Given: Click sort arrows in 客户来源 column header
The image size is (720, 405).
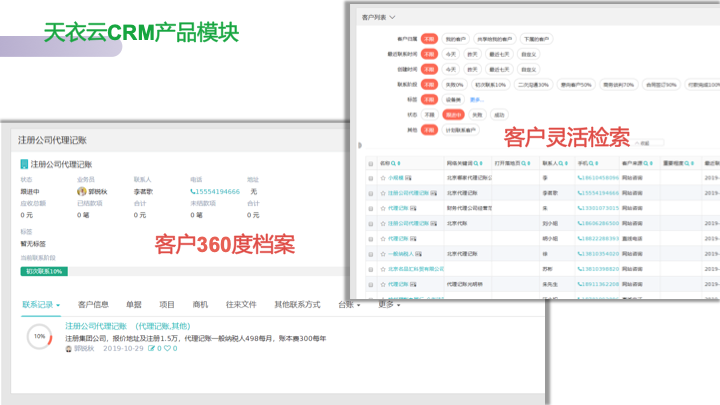Looking at the screenshot, I should point(651,163).
